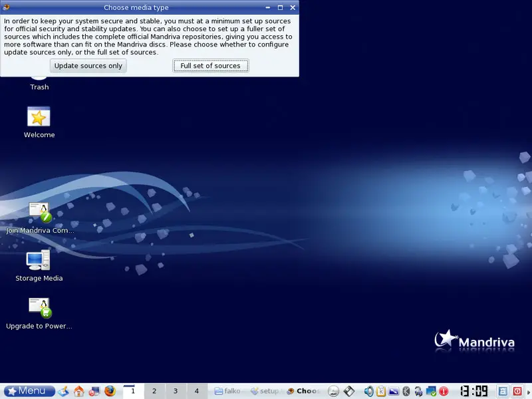Image resolution: width=532 pixels, height=399 pixels.
Task: Click the lock session panel button
Action: pos(503,391)
